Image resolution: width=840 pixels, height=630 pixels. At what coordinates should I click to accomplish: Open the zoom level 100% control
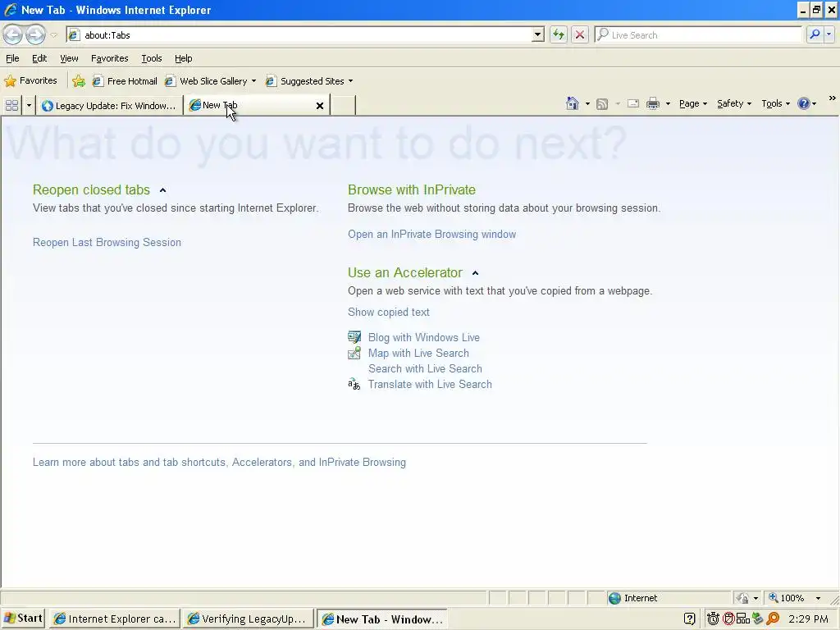coord(795,598)
